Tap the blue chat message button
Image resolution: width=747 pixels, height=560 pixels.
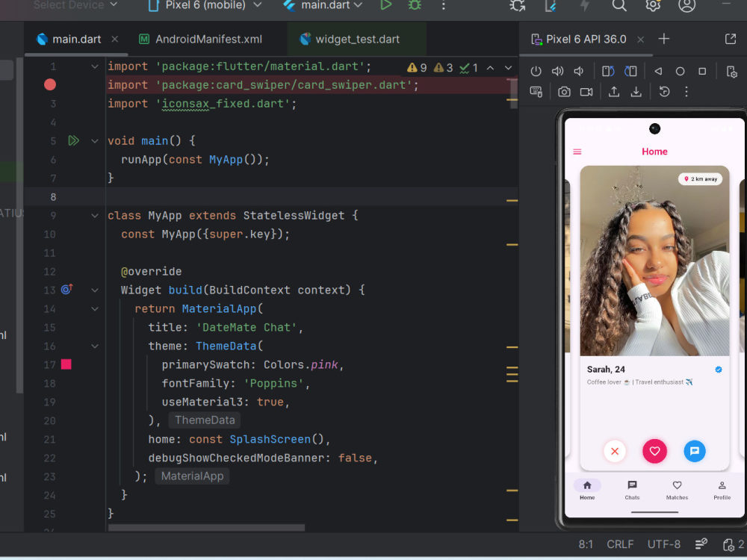[x=695, y=451]
